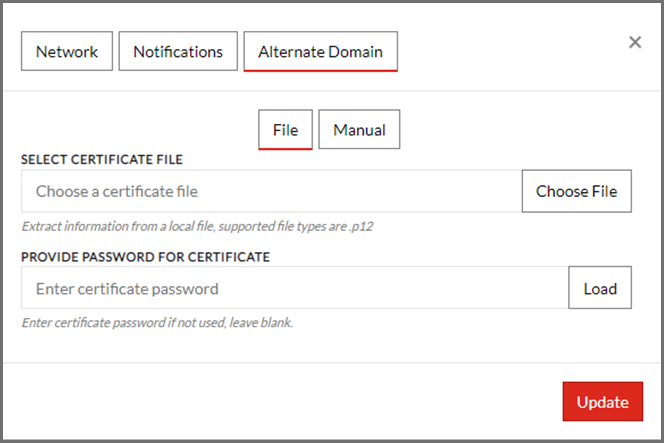This screenshot has width=664, height=443.
Task: Click into the certificate password field
Action: pos(294,289)
